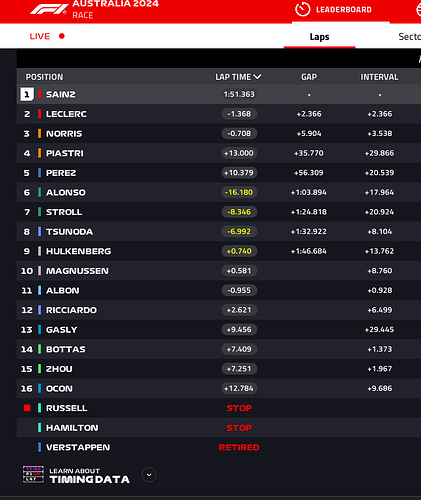Select the HULKENBERG driver row
The width and height of the screenshot is (421, 500).
tap(219, 251)
